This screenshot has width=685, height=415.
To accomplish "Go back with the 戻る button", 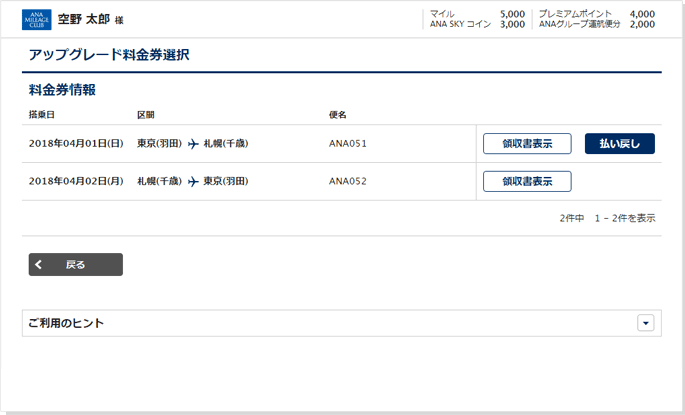I will [76, 265].
